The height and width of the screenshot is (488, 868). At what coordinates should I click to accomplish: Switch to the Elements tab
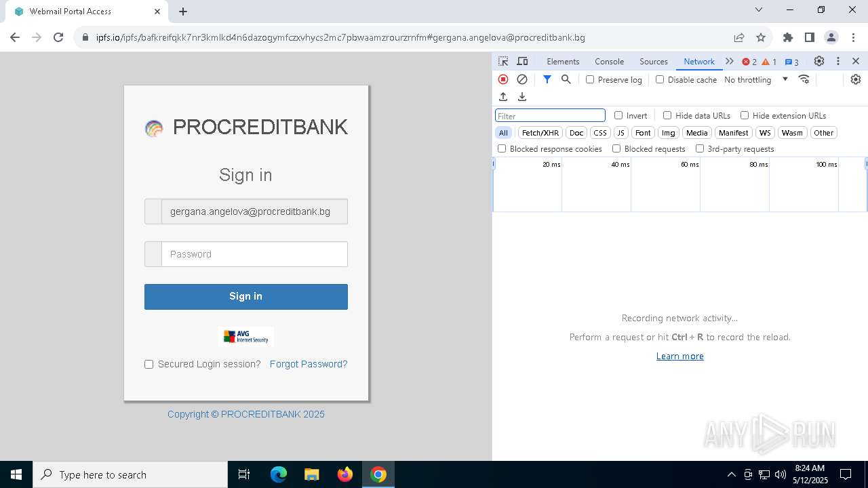(x=563, y=61)
